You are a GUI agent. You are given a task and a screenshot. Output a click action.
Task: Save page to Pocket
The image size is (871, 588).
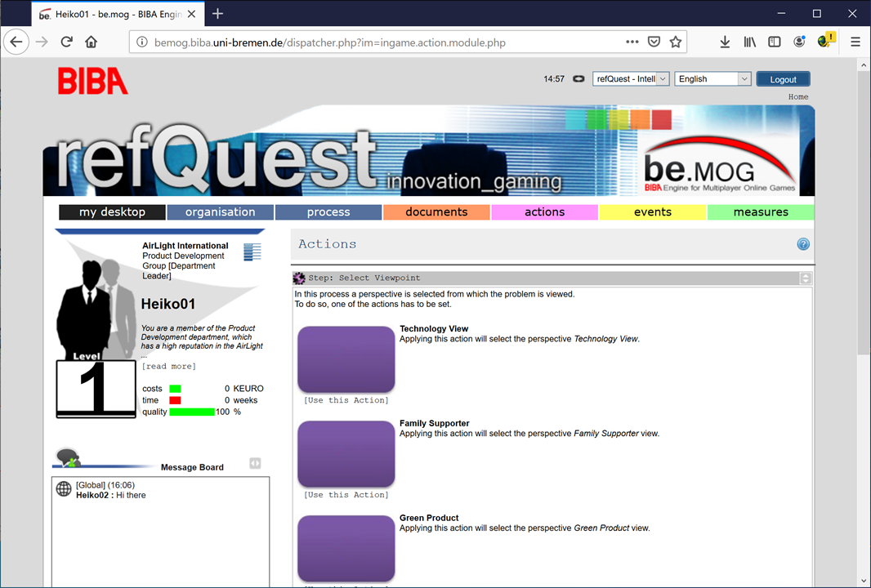tap(654, 42)
